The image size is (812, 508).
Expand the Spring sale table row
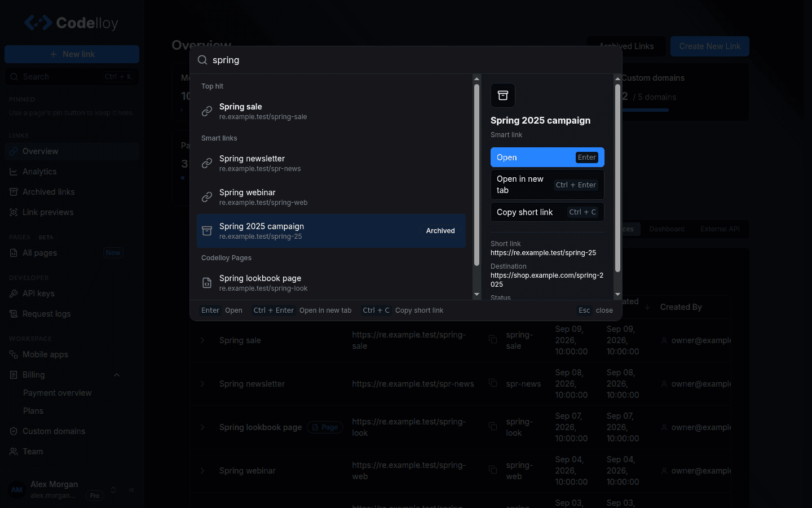[x=202, y=340]
